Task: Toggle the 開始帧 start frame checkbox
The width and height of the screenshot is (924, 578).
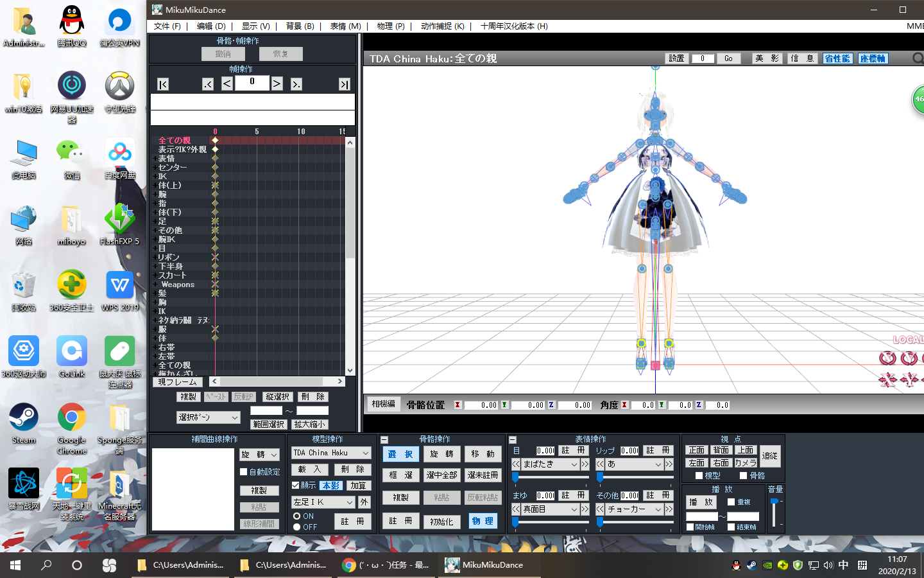Action: pos(690,527)
